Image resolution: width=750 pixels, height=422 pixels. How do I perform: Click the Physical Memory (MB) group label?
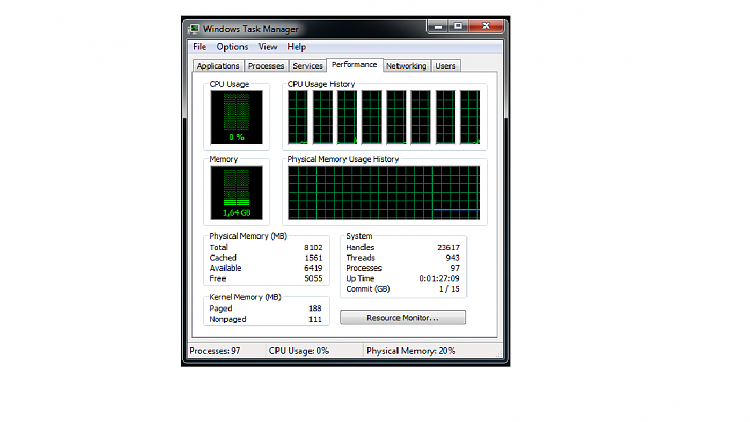(248, 236)
